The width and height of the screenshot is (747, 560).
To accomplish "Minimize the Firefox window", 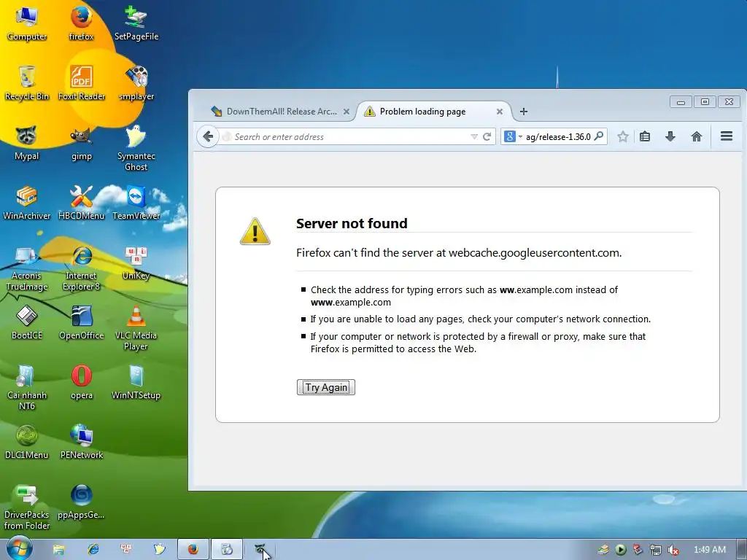I will point(681,102).
